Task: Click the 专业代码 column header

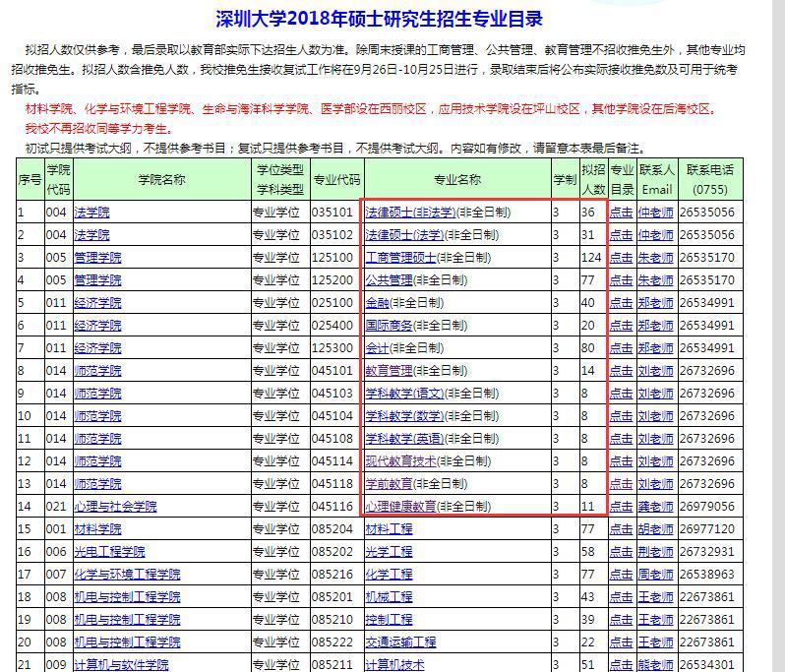Action: (x=337, y=180)
